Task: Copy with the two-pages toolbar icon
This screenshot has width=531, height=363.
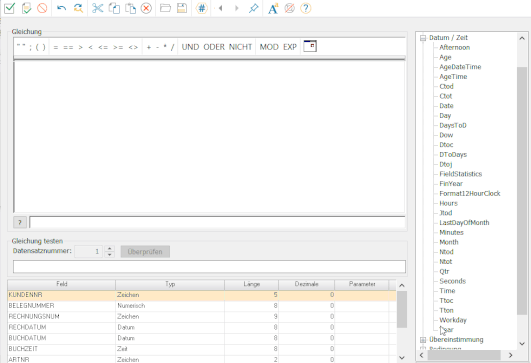Action: coord(114,8)
